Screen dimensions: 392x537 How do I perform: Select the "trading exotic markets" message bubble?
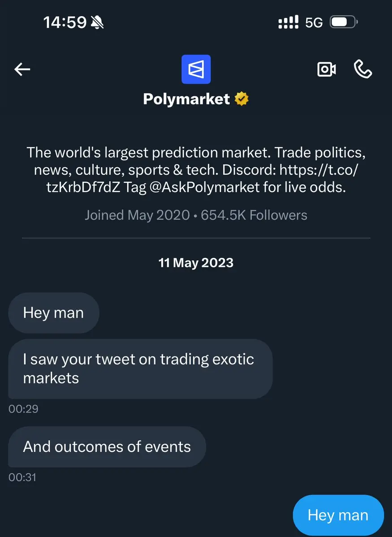(140, 369)
